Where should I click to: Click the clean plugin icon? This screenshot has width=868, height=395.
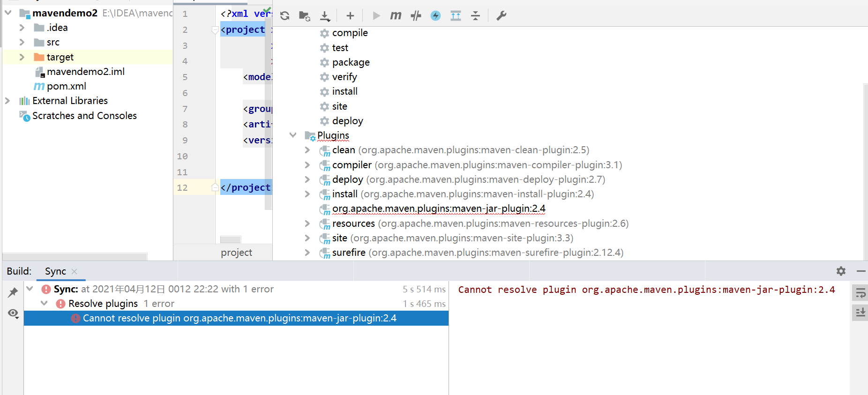click(x=325, y=151)
